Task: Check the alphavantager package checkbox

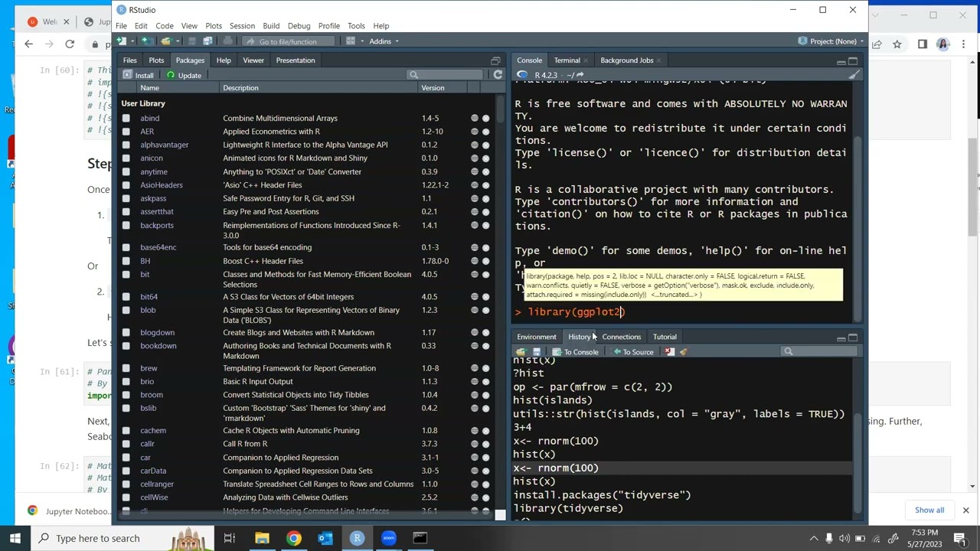Action: click(x=126, y=145)
